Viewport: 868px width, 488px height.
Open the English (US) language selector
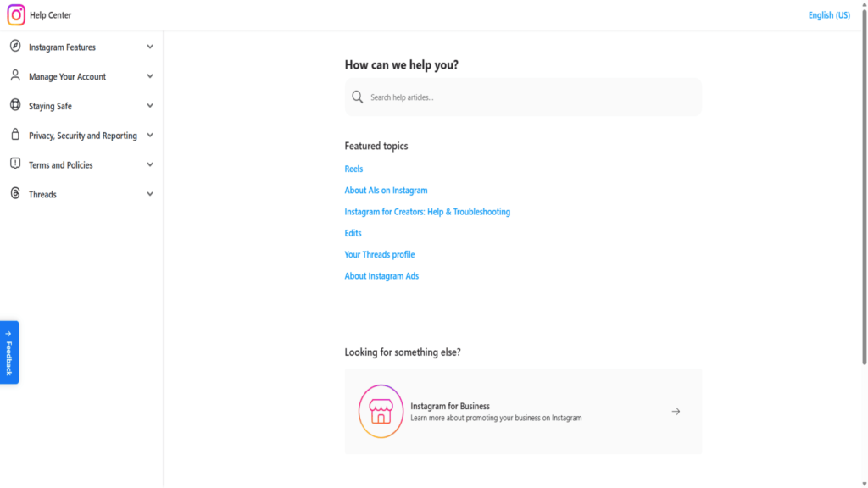tap(829, 14)
